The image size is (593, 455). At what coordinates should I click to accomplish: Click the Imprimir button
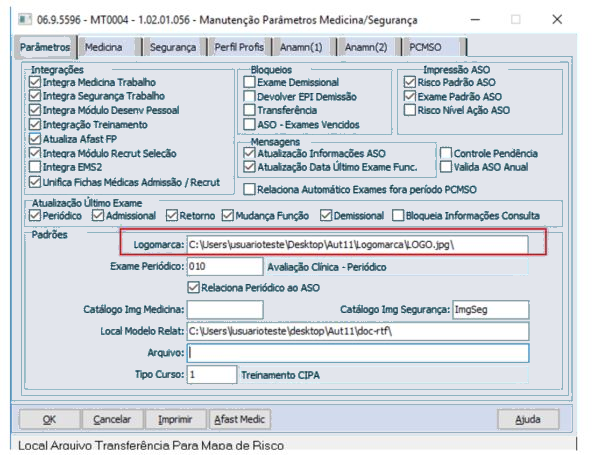pos(175,419)
